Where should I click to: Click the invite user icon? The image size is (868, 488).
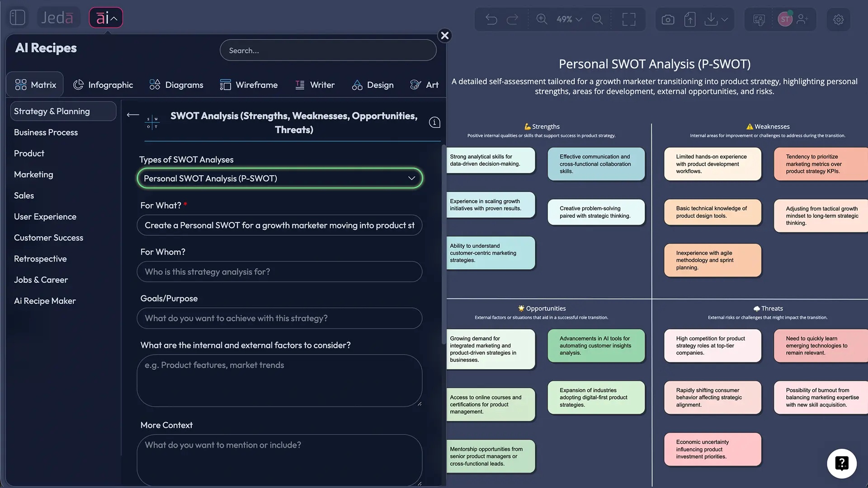tap(802, 19)
